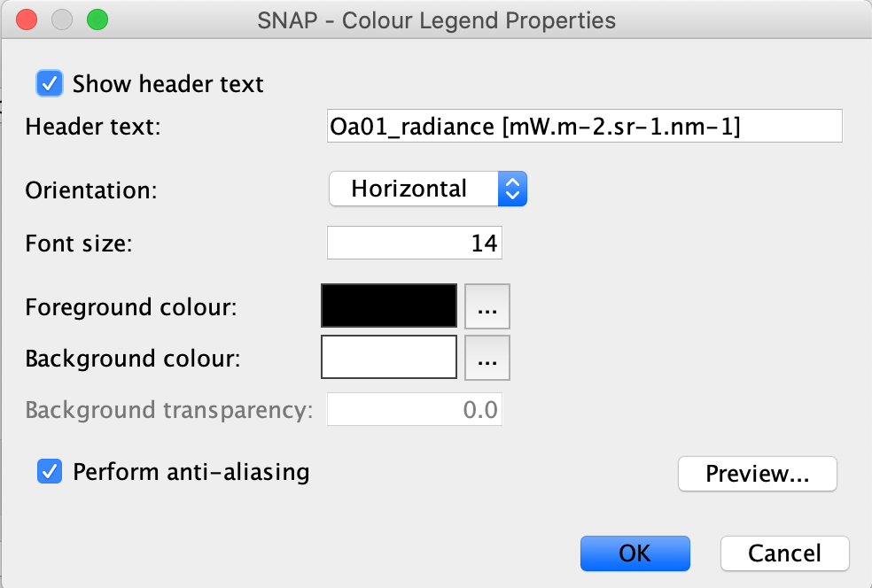Click the Show header text label
Screen dimensions: 872x588
pos(168,84)
